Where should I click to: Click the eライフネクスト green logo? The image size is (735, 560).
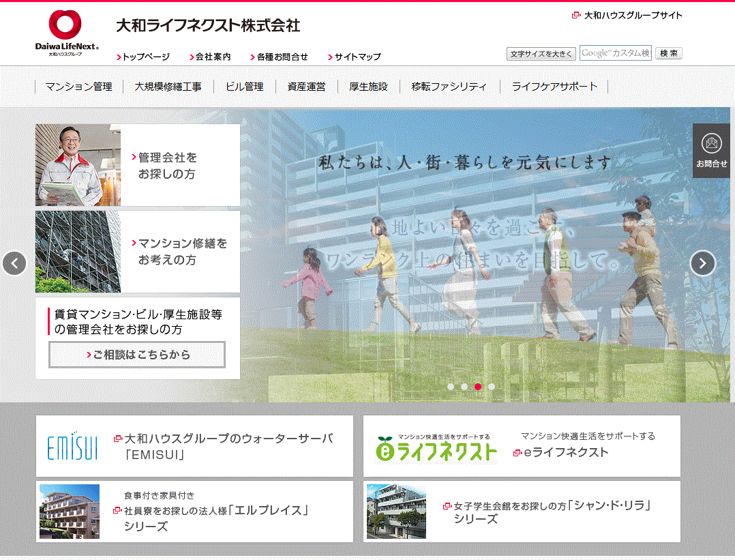(436, 448)
